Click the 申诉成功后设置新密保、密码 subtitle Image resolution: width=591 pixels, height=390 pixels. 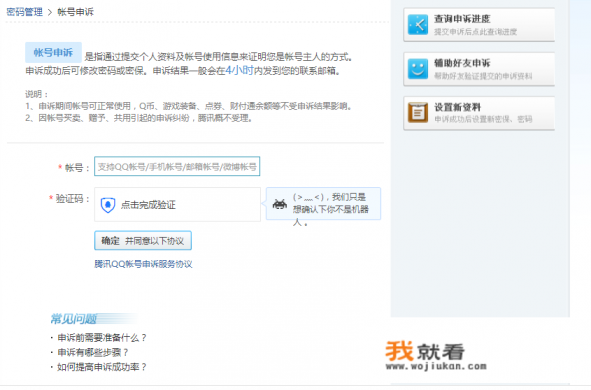[x=483, y=119]
